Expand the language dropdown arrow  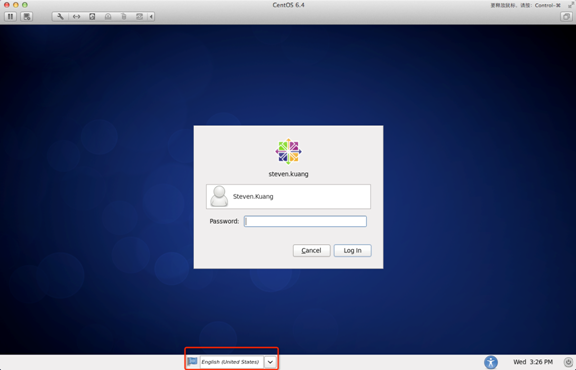pyautogui.click(x=270, y=362)
